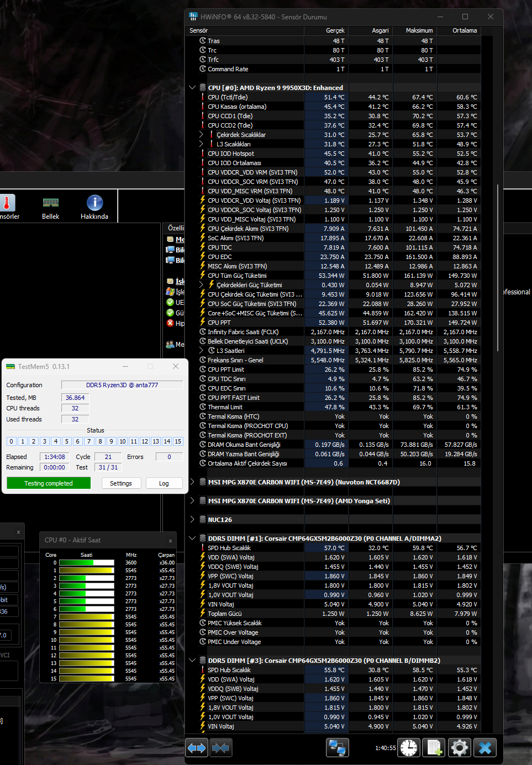Click the Tested MB value 36.864
532x765 pixels.
tap(75, 398)
